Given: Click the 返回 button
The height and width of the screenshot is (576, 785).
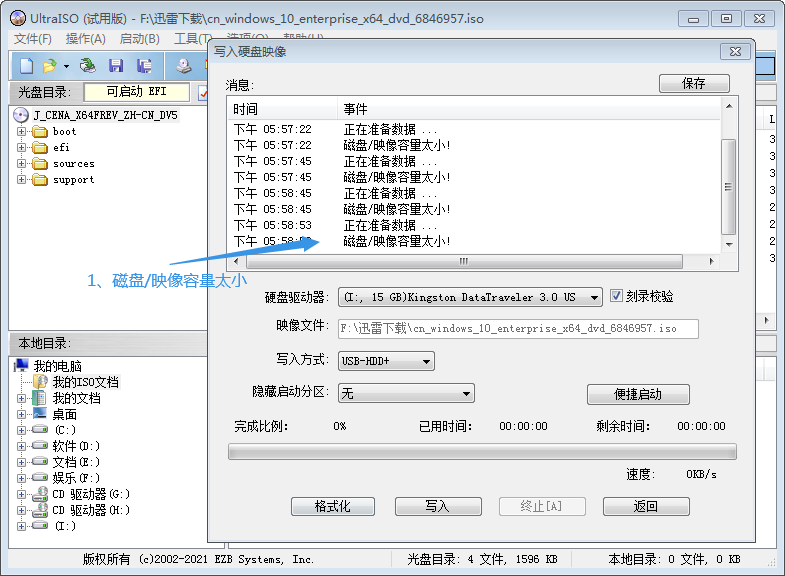Looking at the screenshot, I should (x=646, y=506).
